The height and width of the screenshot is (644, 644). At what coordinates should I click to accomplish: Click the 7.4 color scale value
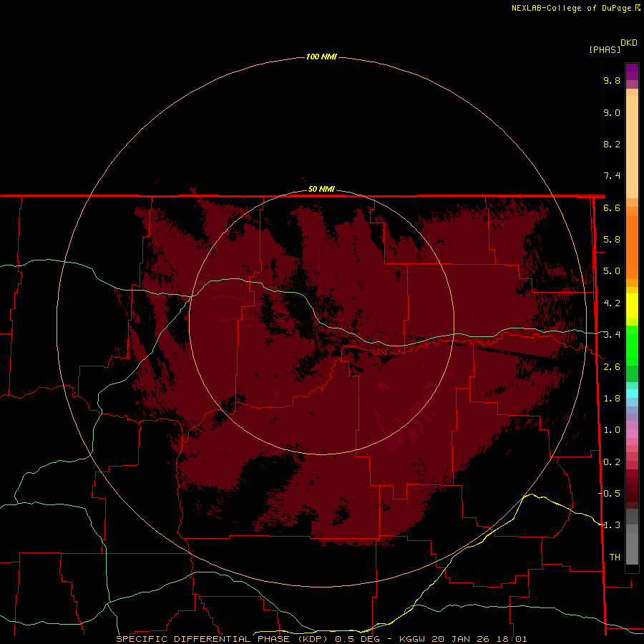[612, 176]
